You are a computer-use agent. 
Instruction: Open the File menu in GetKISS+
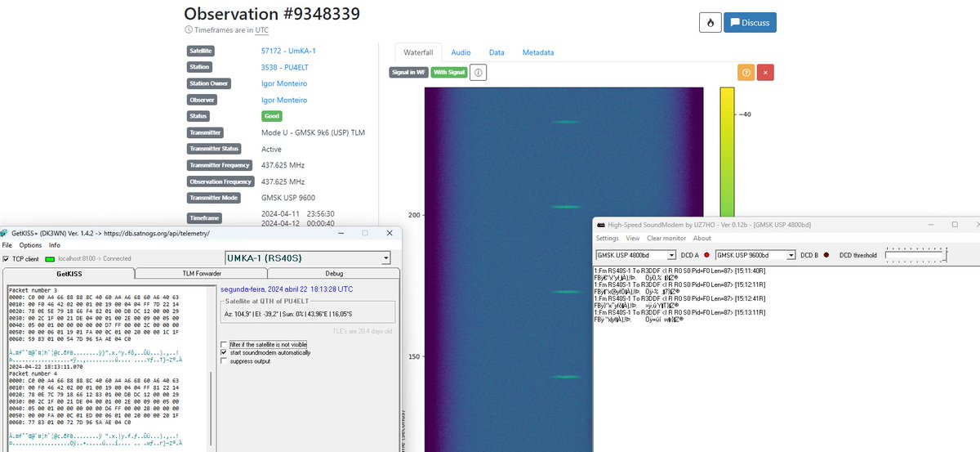[x=7, y=245]
